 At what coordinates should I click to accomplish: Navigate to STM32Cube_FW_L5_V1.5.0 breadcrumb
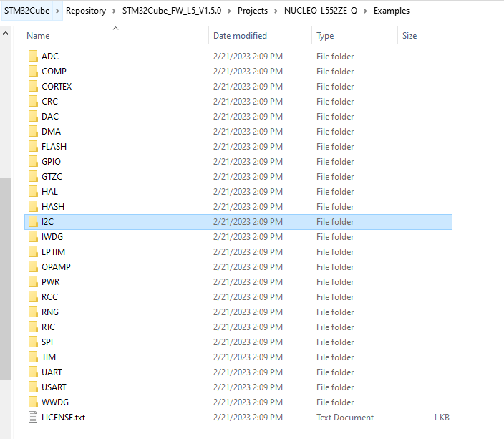coord(172,11)
